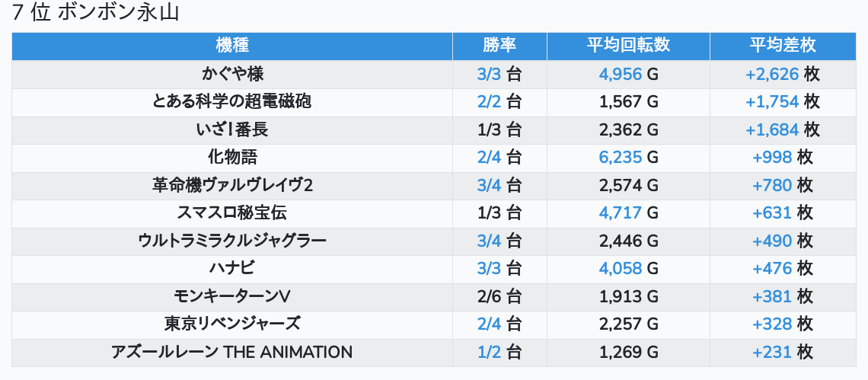Click the 勝率 column header
Image resolution: width=868 pixels, height=380 pixels.
tap(499, 45)
